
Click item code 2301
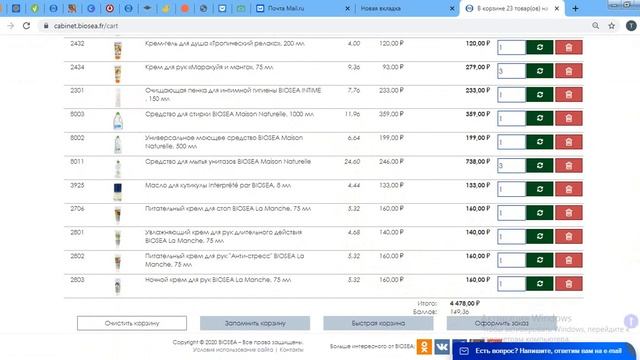tap(77, 91)
